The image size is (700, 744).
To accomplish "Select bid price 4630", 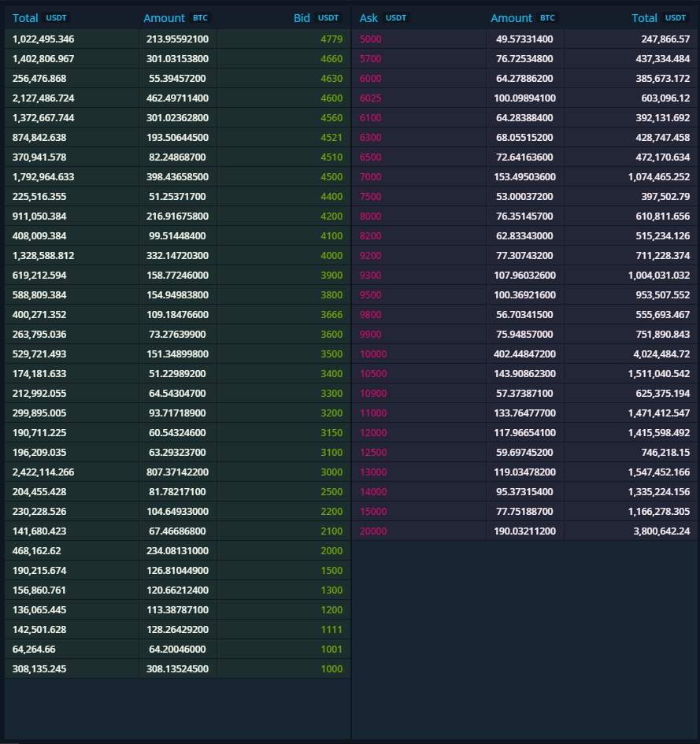I will point(331,78).
